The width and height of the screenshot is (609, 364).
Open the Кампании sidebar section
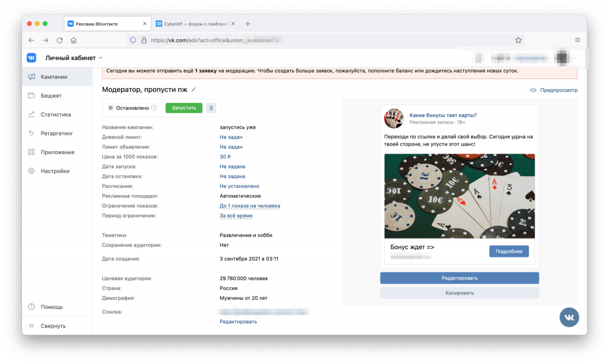click(x=57, y=77)
